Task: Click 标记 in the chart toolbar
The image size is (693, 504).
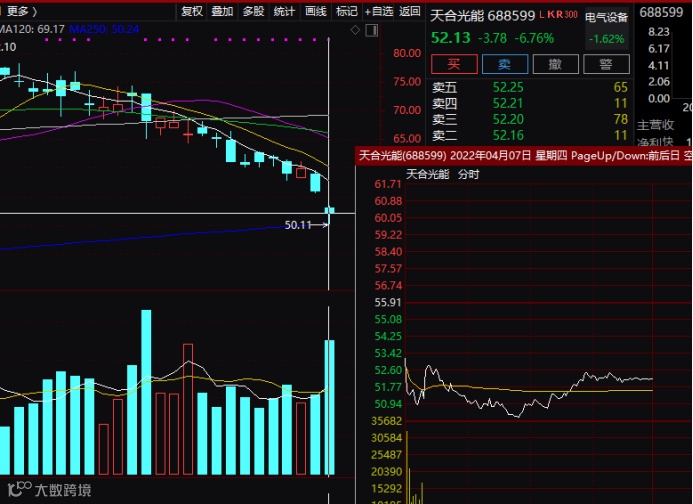Action: [x=346, y=11]
